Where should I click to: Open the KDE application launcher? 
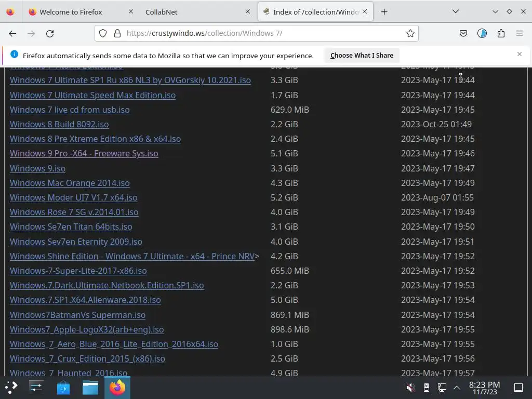point(11,388)
